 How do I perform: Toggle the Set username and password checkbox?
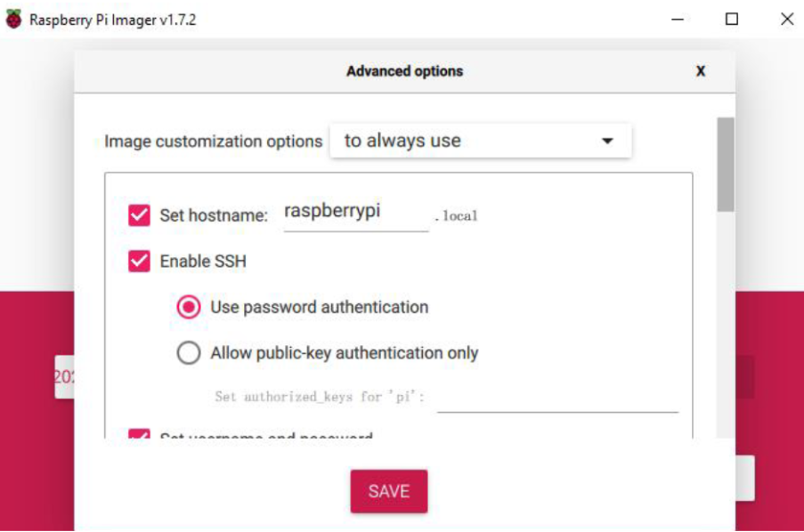pyautogui.click(x=139, y=433)
